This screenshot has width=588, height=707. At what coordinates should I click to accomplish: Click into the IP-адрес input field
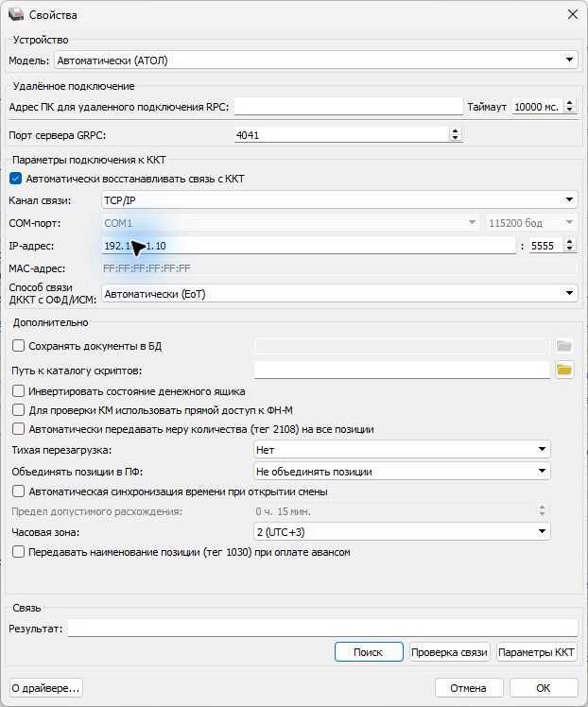click(309, 246)
